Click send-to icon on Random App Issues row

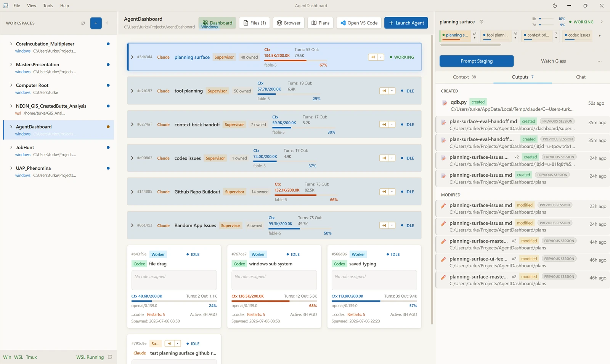[x=384, y=225]
